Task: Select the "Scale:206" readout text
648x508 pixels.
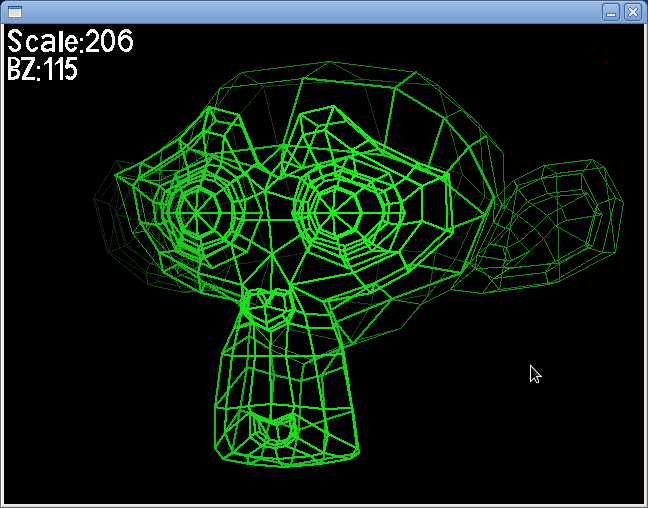Action: (x=70, y=41)
